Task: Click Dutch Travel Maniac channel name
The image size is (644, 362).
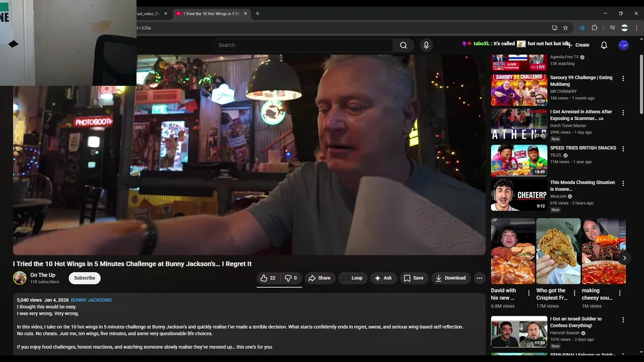Action: pyautogui.click(x=568, y=126)
